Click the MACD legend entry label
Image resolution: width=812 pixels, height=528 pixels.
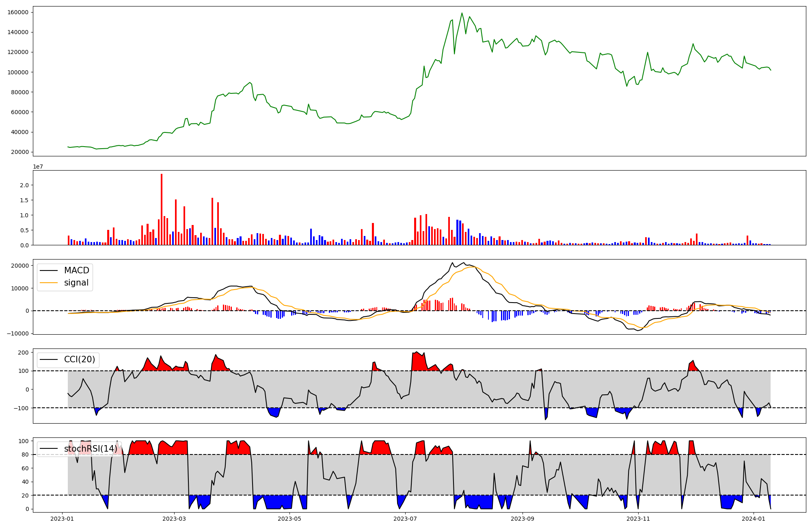coord(76,270)
